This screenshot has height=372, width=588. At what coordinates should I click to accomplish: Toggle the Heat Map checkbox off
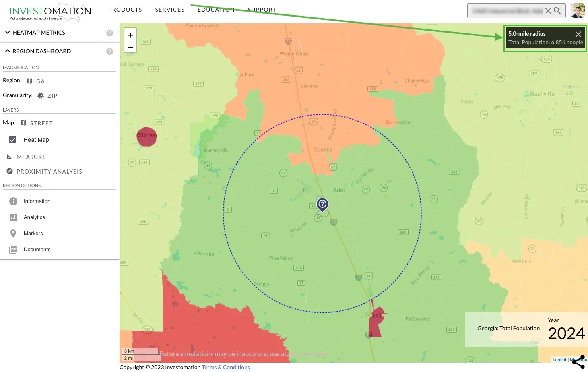click(x=12, y=140)
